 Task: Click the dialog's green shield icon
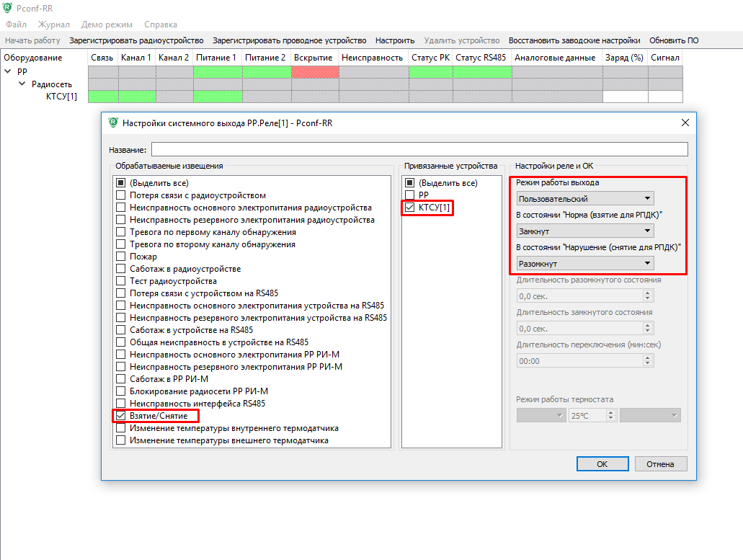(113, 123)
